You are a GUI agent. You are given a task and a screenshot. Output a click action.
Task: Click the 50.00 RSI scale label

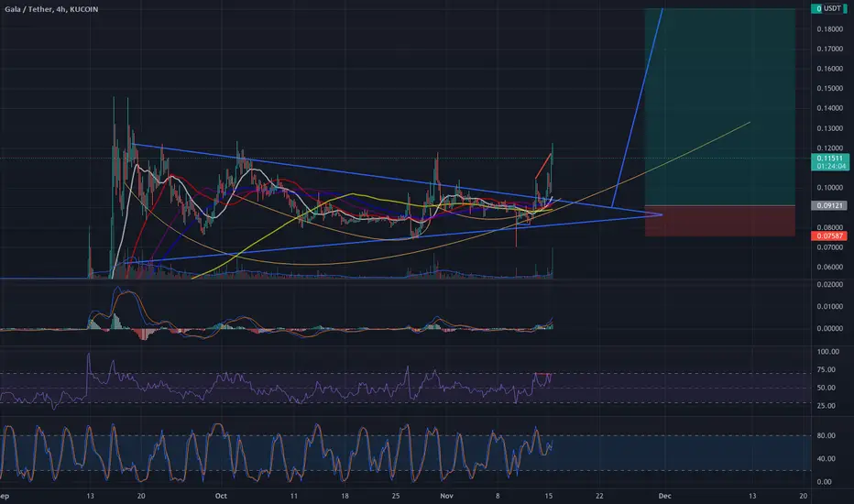click(x=827, y=388)
